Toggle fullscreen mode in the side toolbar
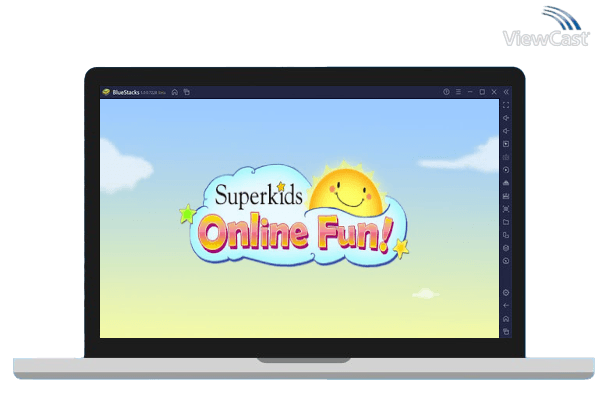 (506, 105)
